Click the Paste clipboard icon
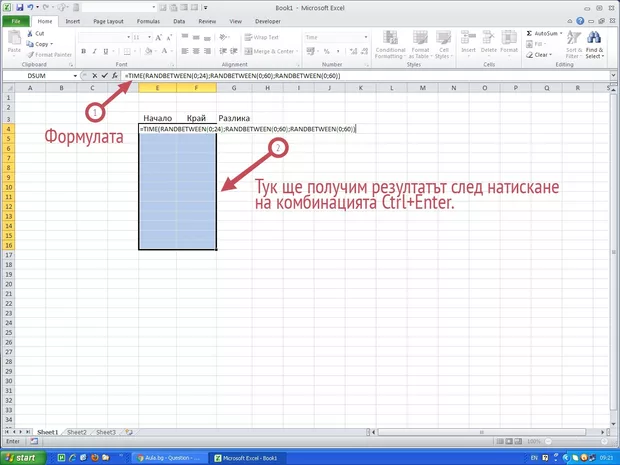 [x=14, y=39]
